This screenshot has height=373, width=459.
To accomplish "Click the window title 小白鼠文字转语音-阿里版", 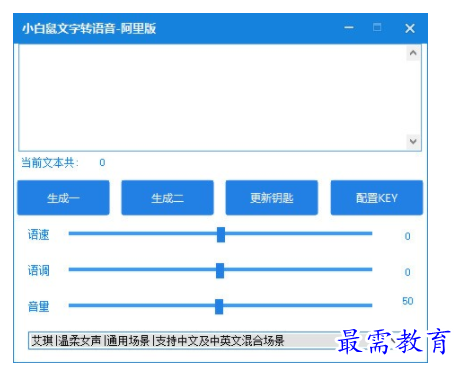I will tap(89, 28).
